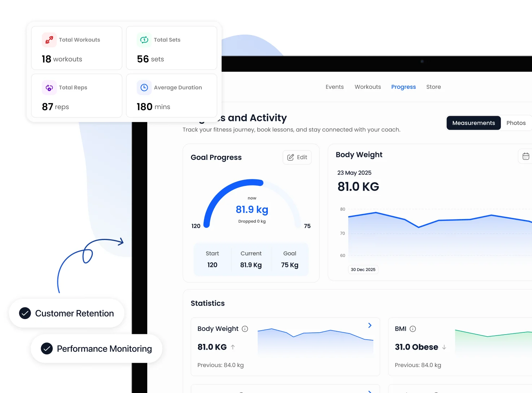Screen dimensions: 532x393
Task: Expand the Body Weight statistic card chevron
Action: coord(370,326)
